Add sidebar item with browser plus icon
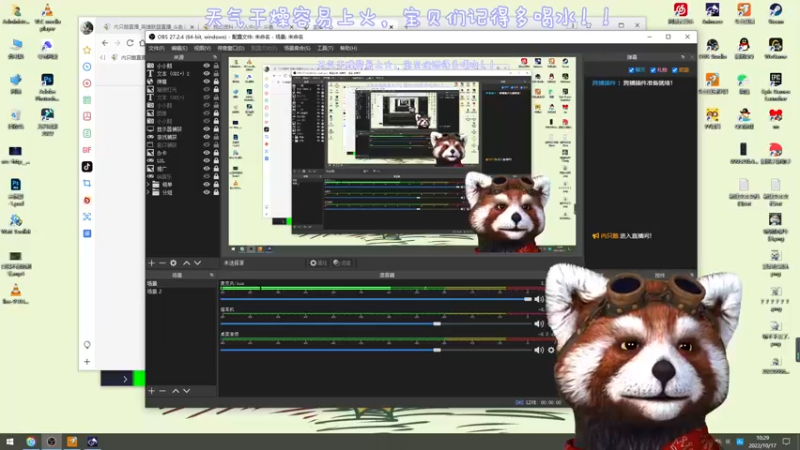 (x=87, y=362)
